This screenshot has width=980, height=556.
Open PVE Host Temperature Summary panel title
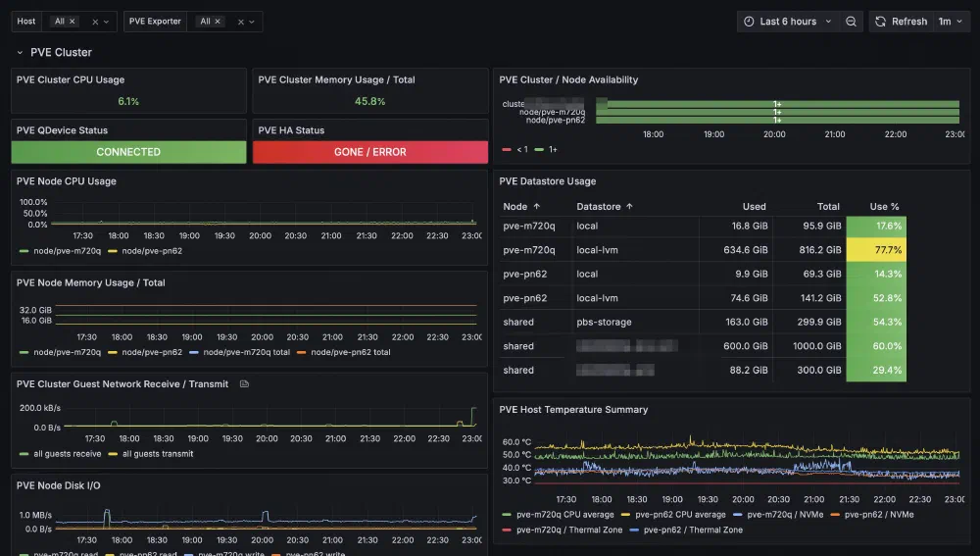[573, 410]
